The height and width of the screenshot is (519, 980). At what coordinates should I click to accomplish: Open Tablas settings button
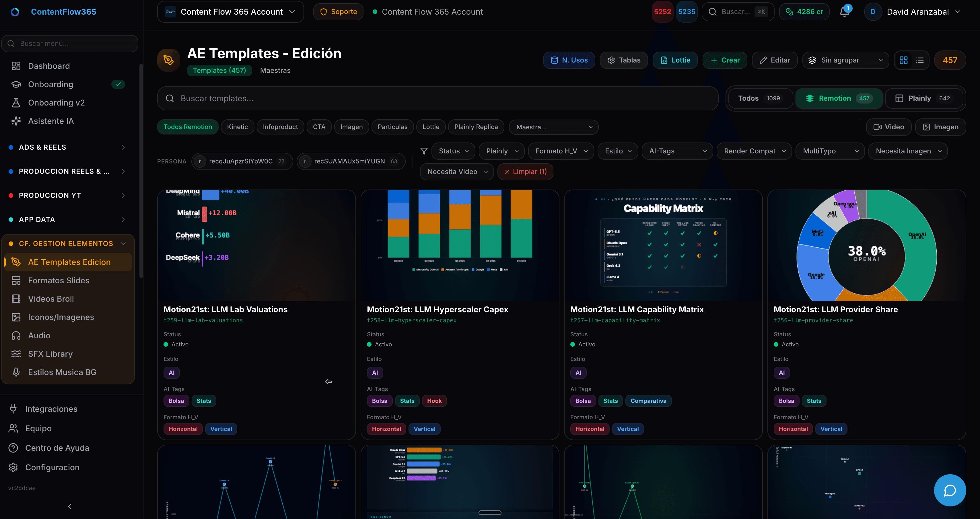624,60
